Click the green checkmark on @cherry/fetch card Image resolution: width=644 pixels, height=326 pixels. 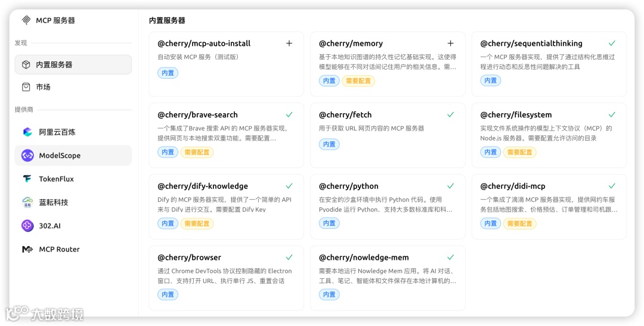pos(451,114)
